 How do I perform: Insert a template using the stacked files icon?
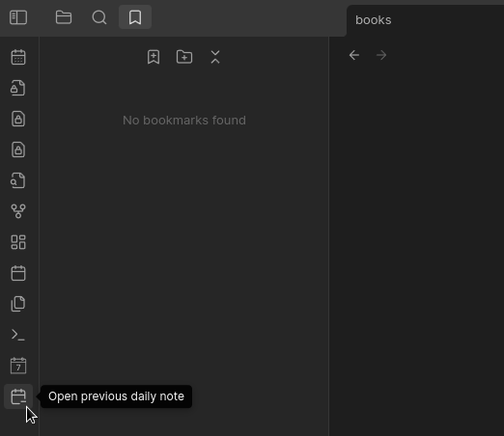point(18,304)
